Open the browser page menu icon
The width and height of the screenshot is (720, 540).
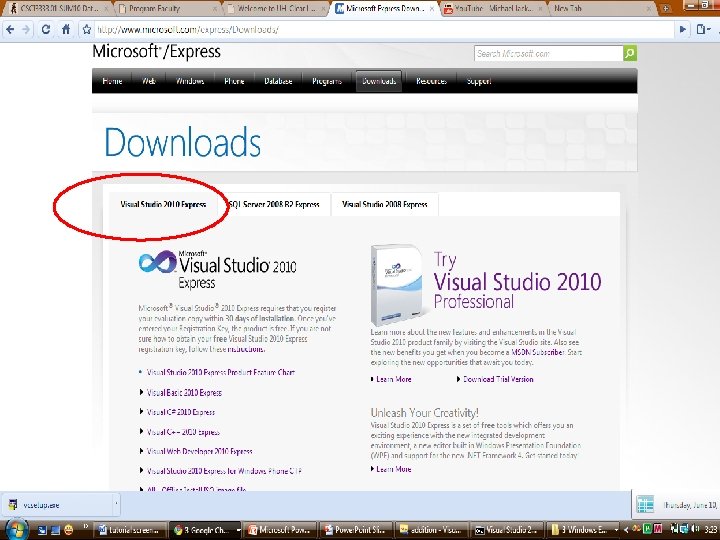pos(703,29)
